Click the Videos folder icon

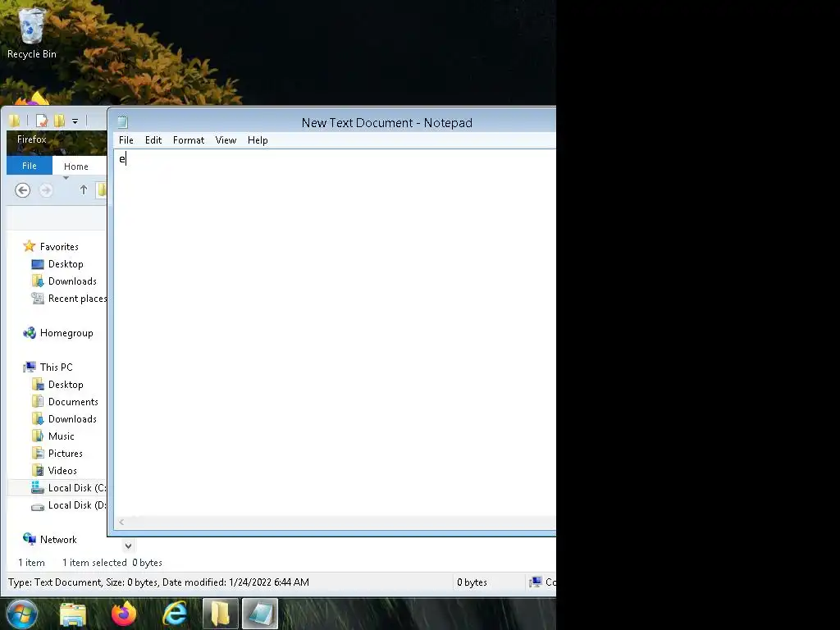pos(38,470)
